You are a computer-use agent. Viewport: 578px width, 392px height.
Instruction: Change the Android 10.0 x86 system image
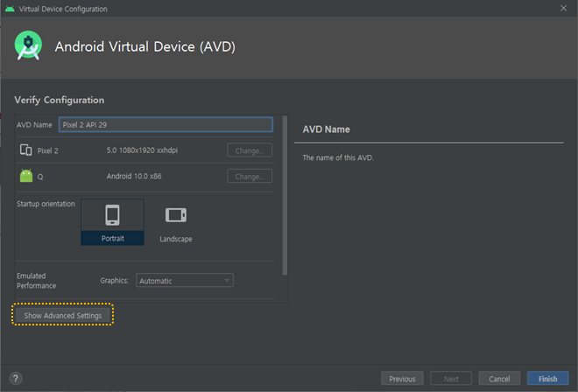[250, 177]
